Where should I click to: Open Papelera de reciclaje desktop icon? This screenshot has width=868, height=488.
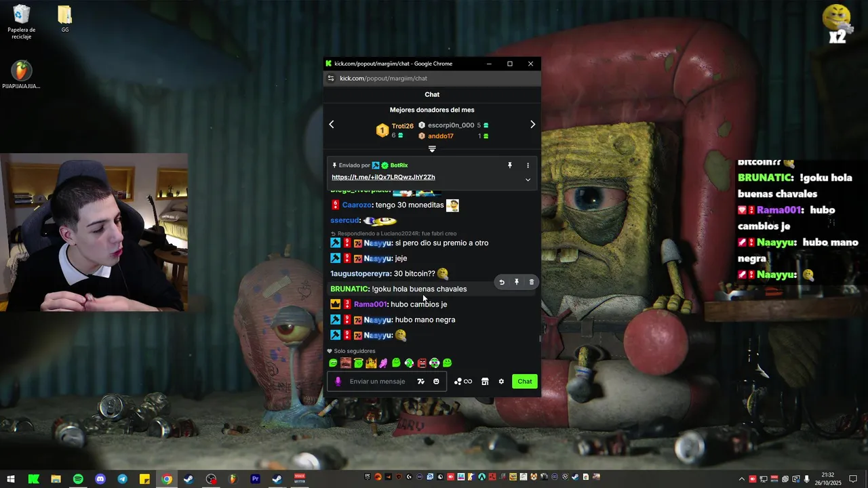point(22,22)
